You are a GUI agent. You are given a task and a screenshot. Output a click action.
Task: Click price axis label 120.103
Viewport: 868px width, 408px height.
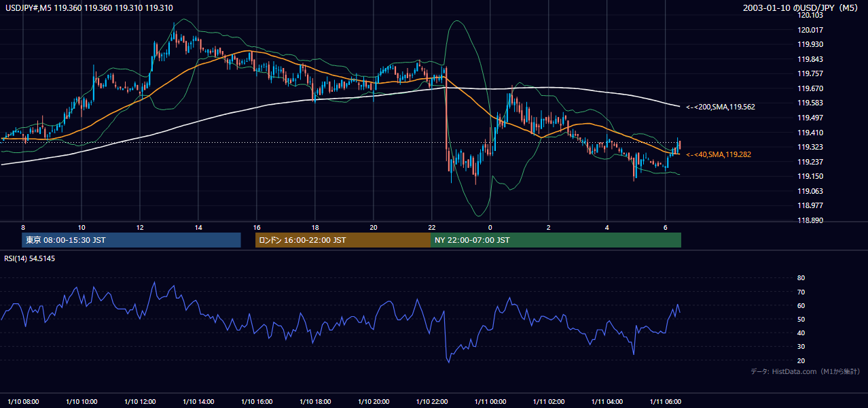(x=810, y=15)
